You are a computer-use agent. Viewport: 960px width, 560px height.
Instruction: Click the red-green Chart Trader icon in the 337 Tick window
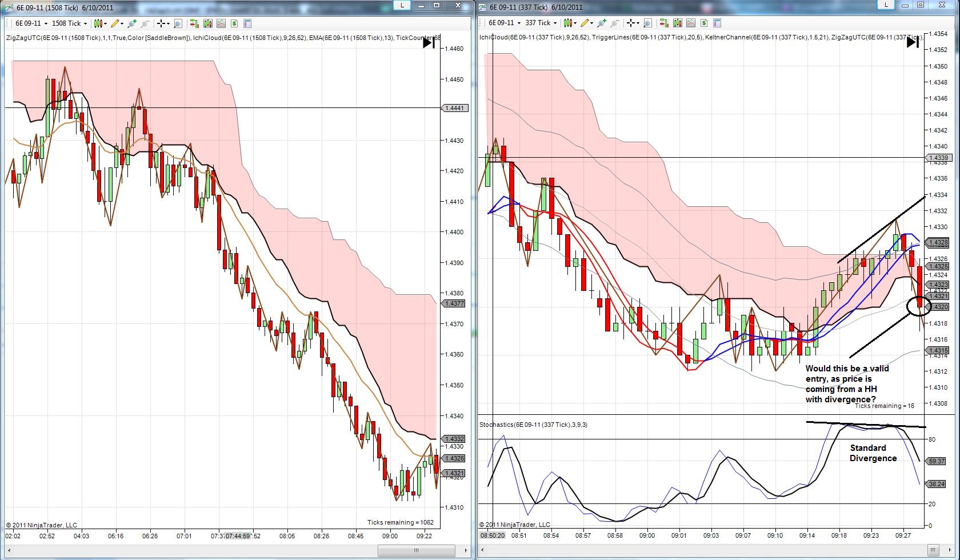click(x=664, y=23)
